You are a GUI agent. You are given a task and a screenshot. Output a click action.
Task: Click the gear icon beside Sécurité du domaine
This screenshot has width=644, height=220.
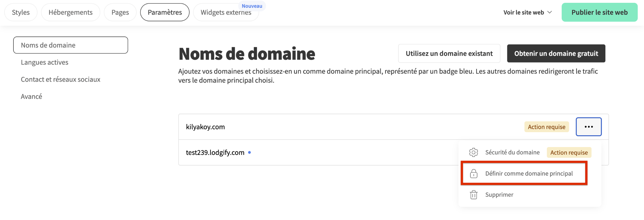(x=473, y=152)
